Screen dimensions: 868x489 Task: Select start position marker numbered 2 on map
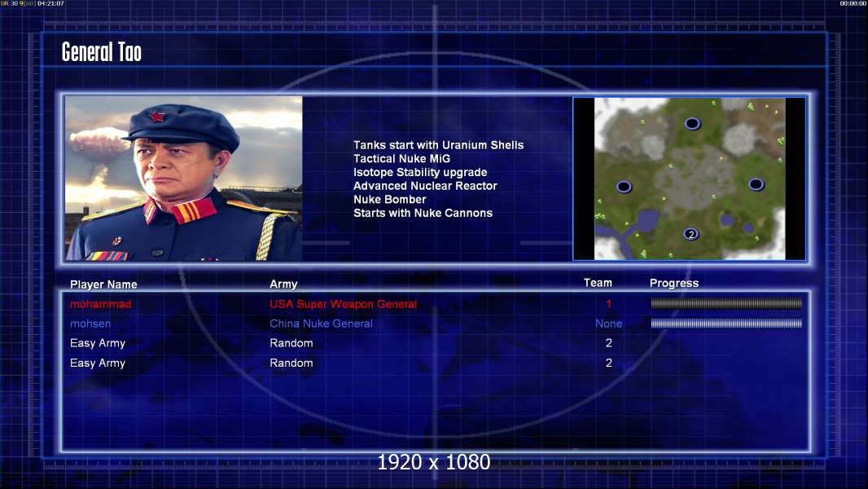[x=690, y=234]
